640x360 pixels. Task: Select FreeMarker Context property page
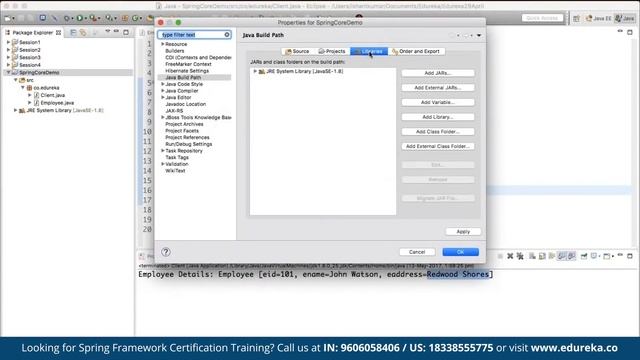[x=188, y=64]
